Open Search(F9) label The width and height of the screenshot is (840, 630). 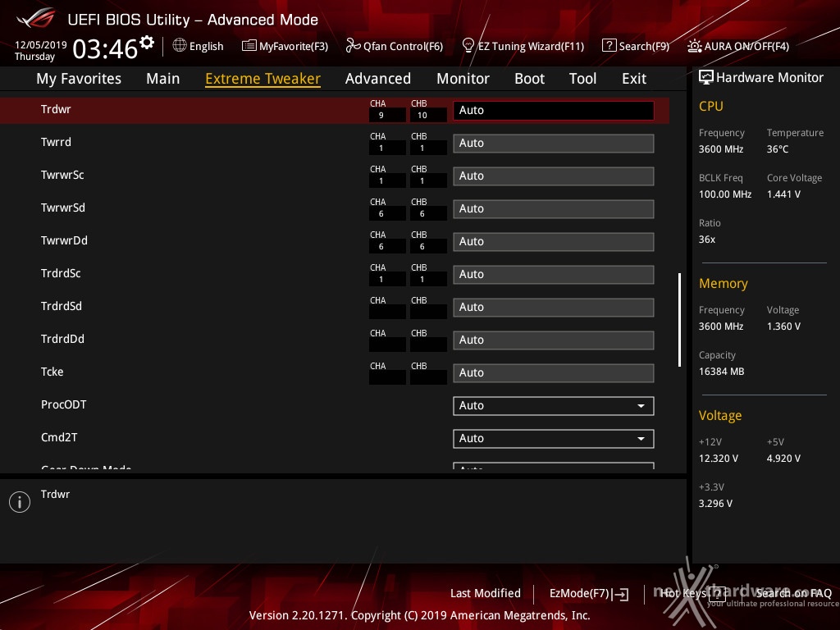coord(645,46)
